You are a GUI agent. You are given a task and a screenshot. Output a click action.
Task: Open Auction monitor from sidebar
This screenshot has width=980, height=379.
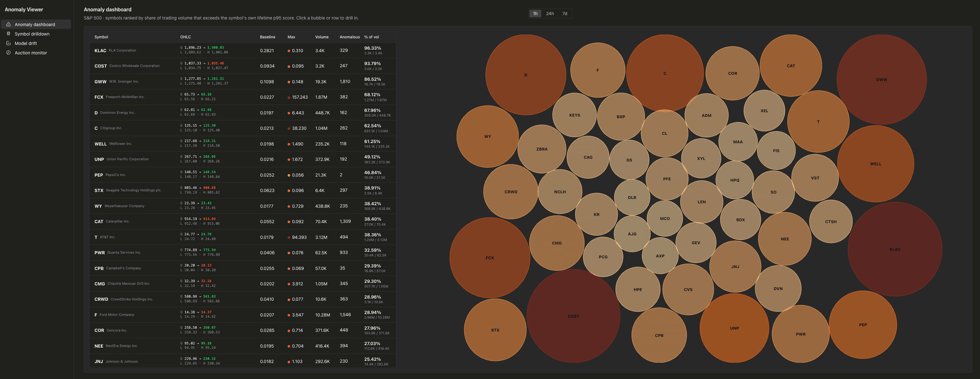point(36,53)
